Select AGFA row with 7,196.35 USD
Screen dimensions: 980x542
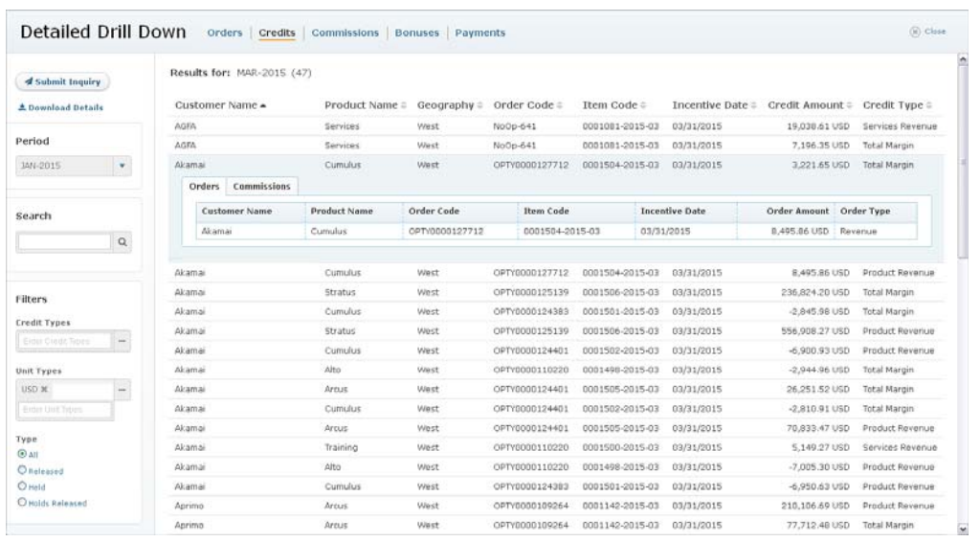tap(556, 146)
